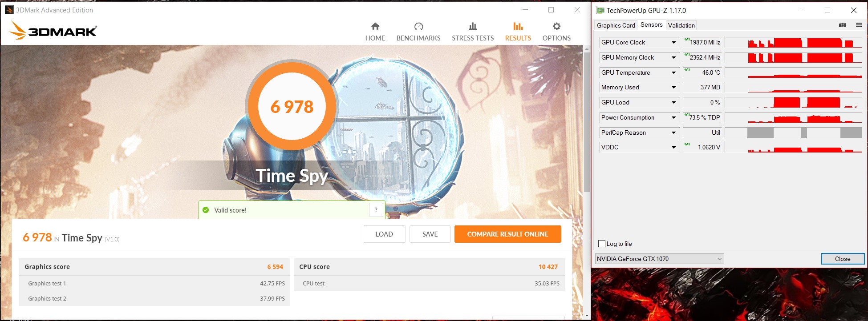
Task: Click the Memory Used history graph
Action: point(793,88)
